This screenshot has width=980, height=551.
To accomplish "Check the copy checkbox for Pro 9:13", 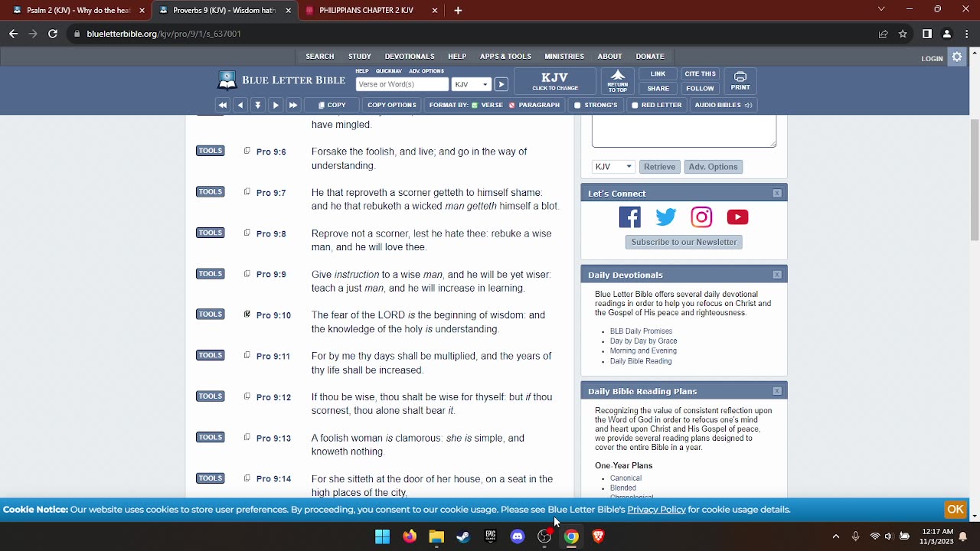I will point(247,437).
